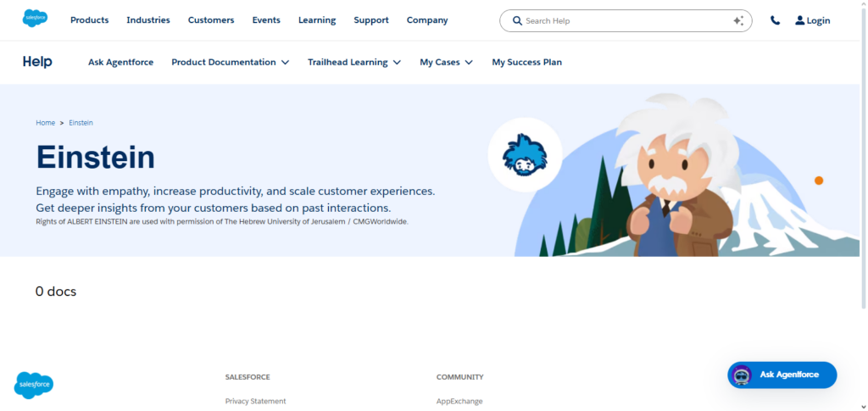Click the blue Astro character badge
868x411 pixels.
pos(525,155)
